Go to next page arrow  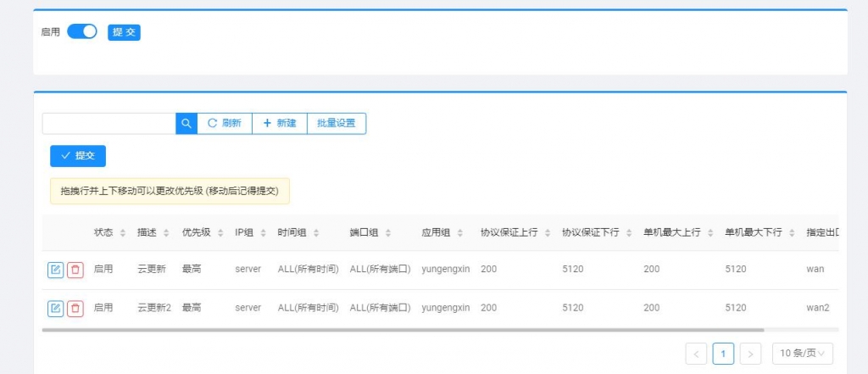click(x=750, y=353)
